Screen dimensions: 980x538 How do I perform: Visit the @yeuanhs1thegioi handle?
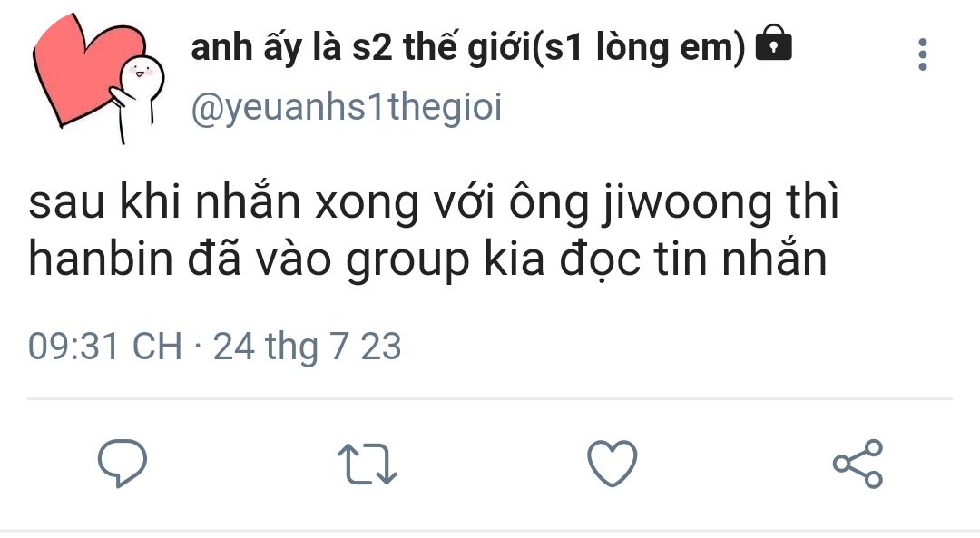(347, 107)
